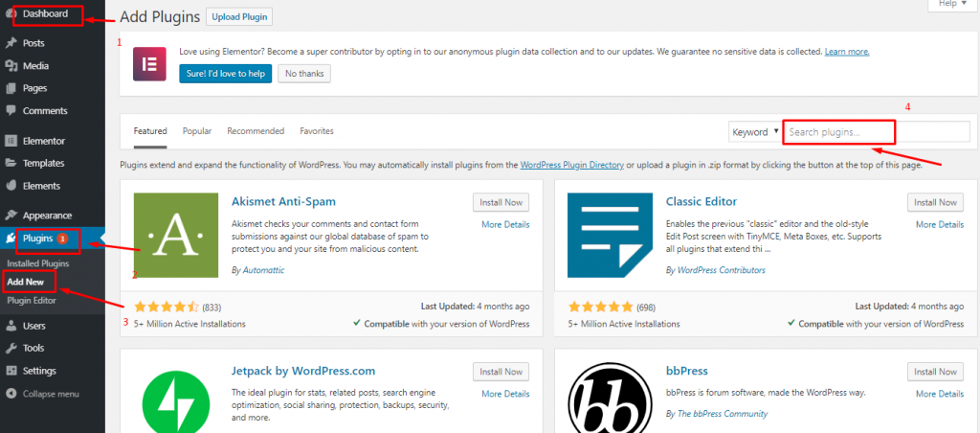Install Akismet Anti-Spam with Install Now

point(501,203)
